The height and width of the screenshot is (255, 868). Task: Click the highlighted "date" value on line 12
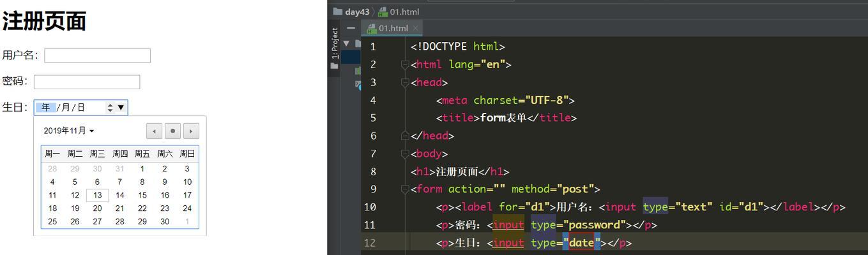[x=582, y=243]
